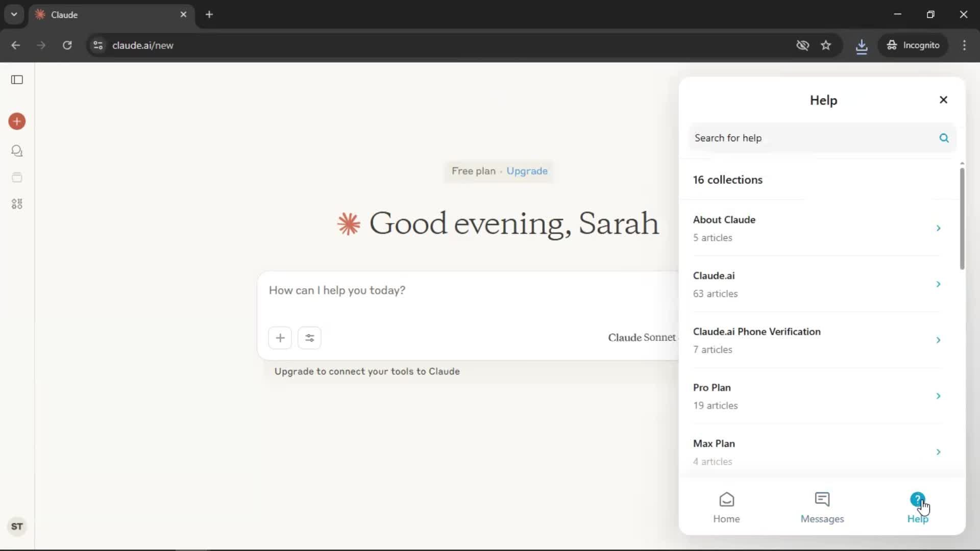The width and height of the screenshot is (980, 551).
Task: Select the Claude browser tab
Action: point(111,14)
